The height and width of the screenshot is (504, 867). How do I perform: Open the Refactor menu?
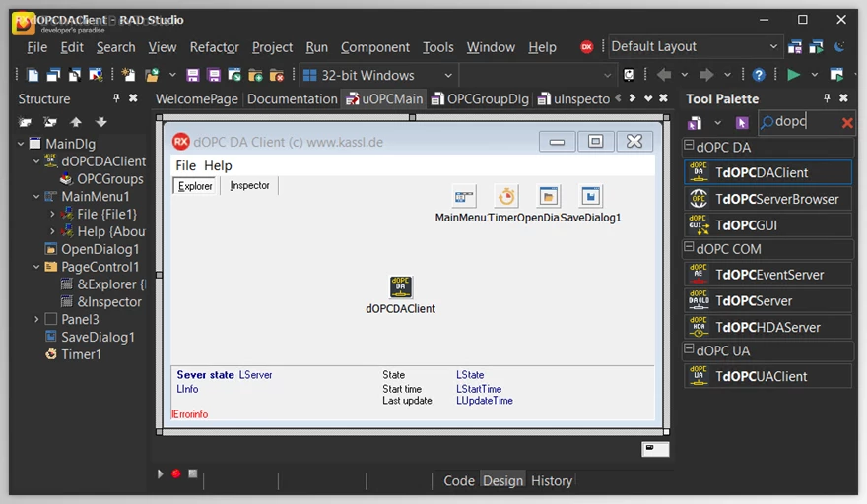coord(215,47)
